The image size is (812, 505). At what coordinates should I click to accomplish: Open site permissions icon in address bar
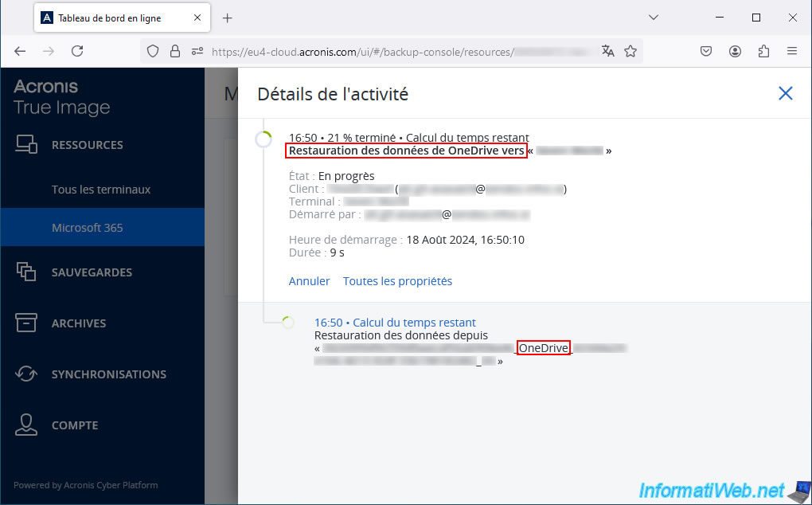click(197, 51)
